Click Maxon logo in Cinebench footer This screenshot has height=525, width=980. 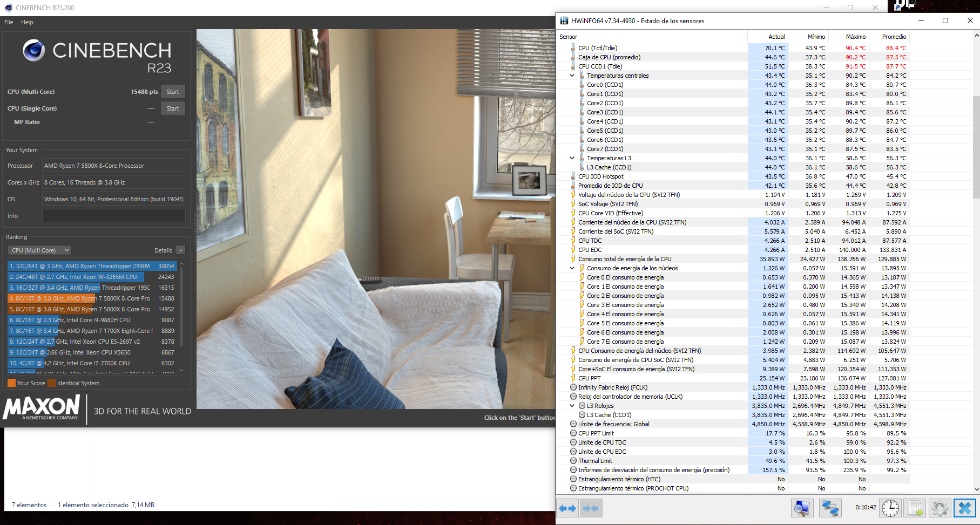tap(42, 408)
